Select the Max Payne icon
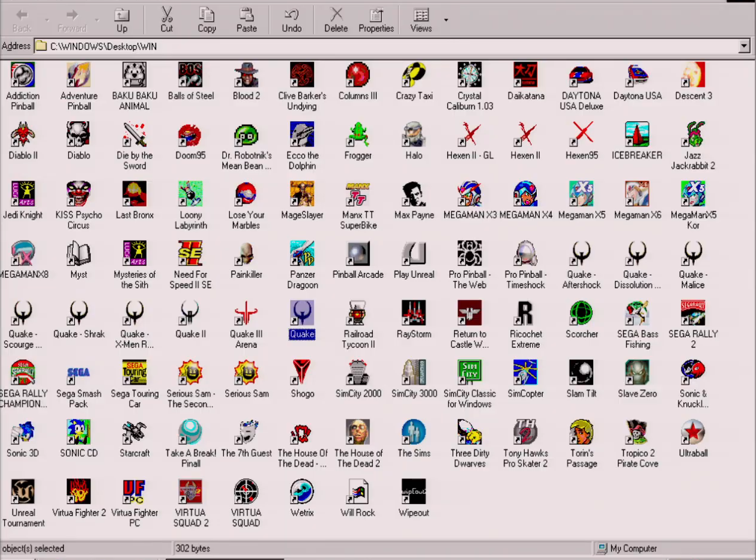Image resolution: width=756 pixels, height=560 pixels. tap(414, 194)
